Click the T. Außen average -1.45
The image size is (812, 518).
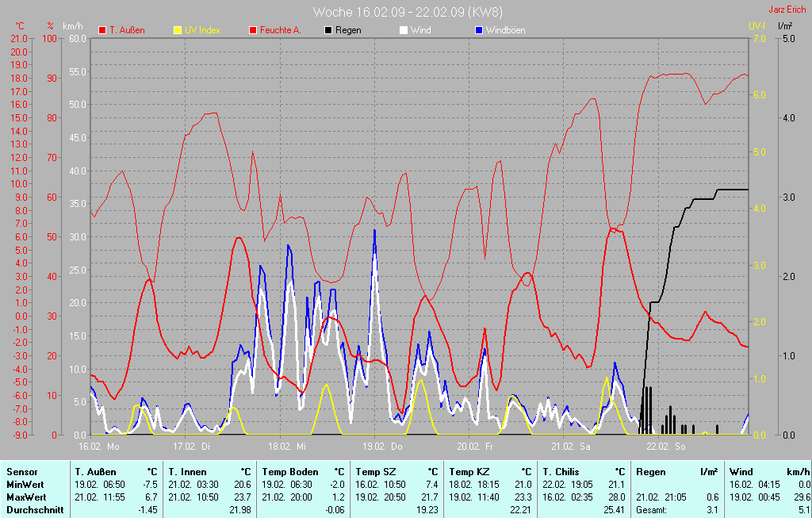[148, 510]
